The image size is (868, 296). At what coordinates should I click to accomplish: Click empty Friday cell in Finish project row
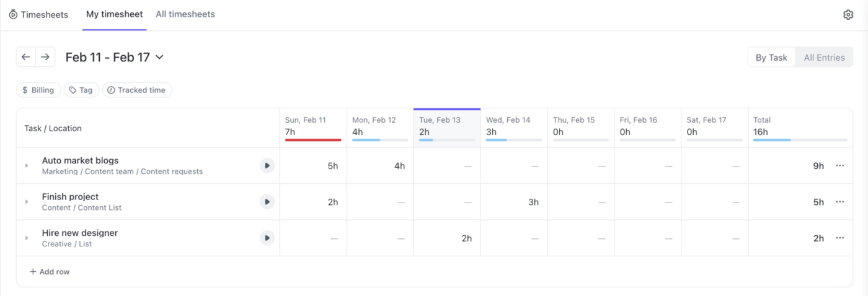pos(648,202)
